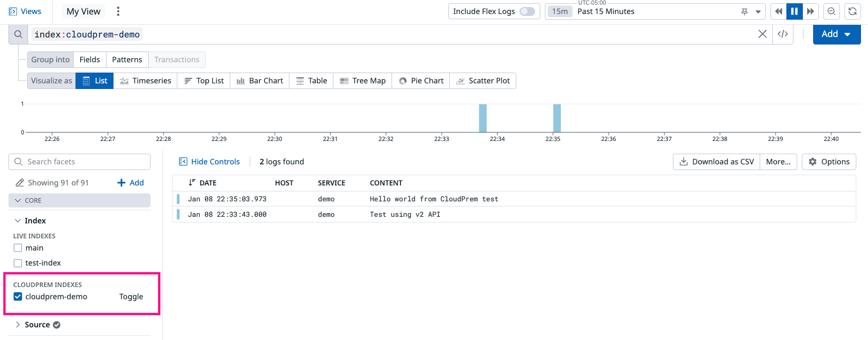Expand the Source facet section
This screenshot has height=340, width=868.
(18, 325)
